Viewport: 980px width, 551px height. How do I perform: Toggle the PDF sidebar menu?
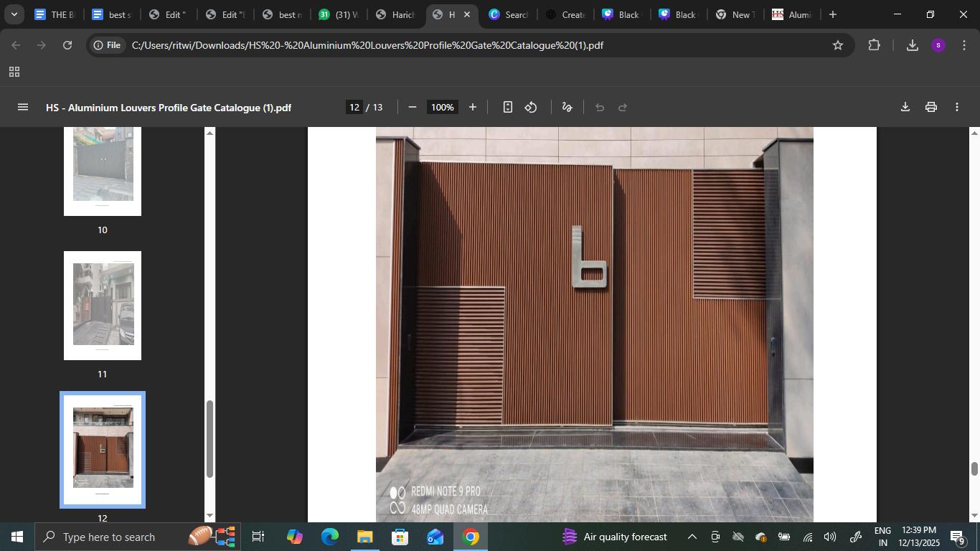[x=22, y=108]
